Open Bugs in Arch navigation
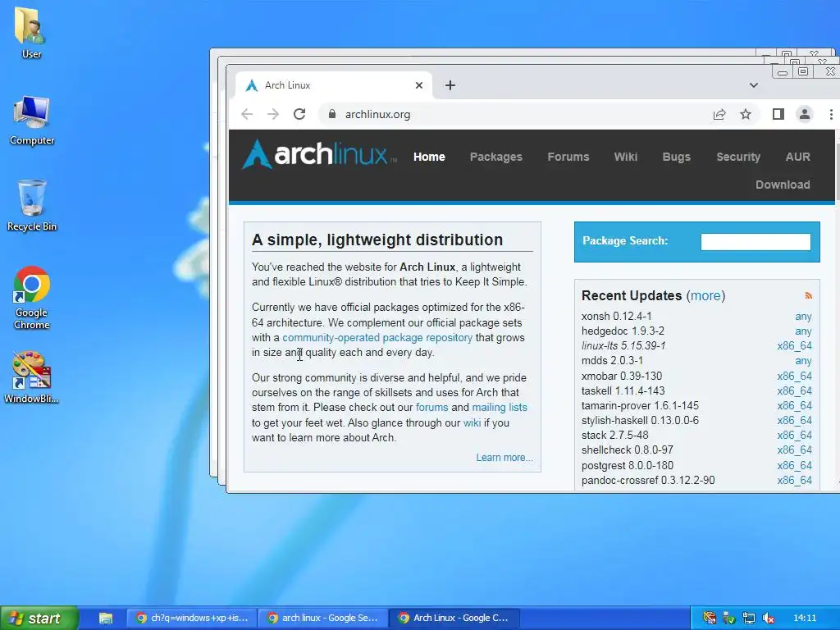This screenshot has width=840, height=630. [x=677, y=157]
